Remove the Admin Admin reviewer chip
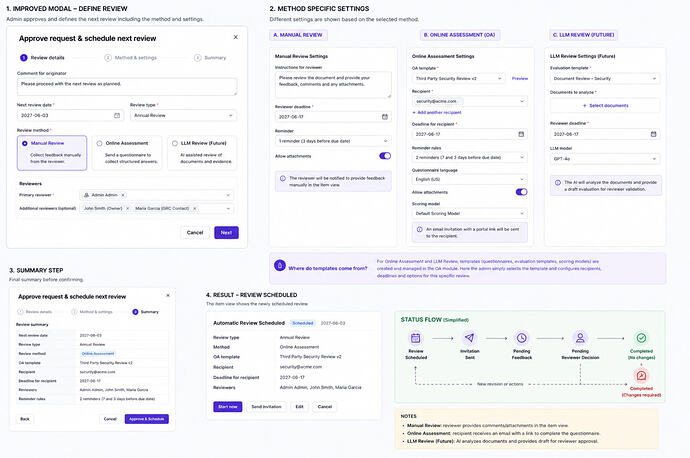This screenshot has width=690, height=458. (x=123, y=195)
